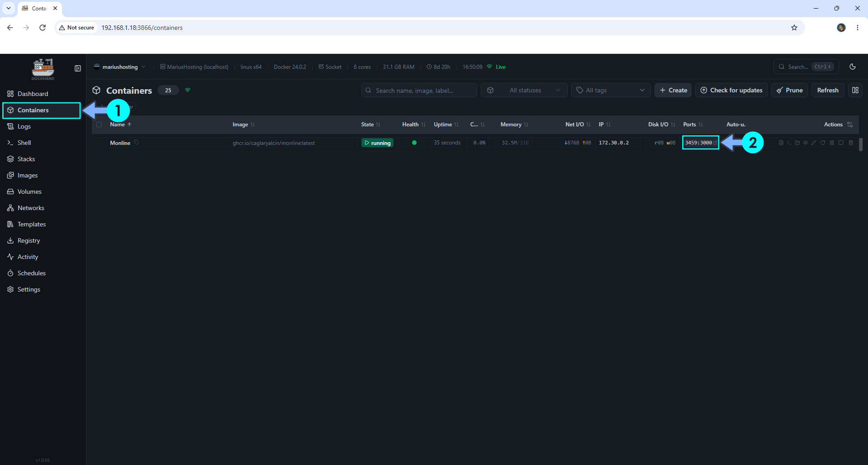Reload the browser page
The width and height of the screenshot is (868, 465).
43,28
